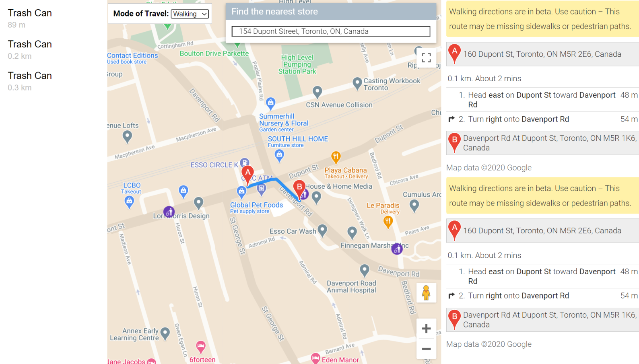Click the Casting Workbook Toronto pin
This screenshot has width=639, height=364.
coord(357,83)
